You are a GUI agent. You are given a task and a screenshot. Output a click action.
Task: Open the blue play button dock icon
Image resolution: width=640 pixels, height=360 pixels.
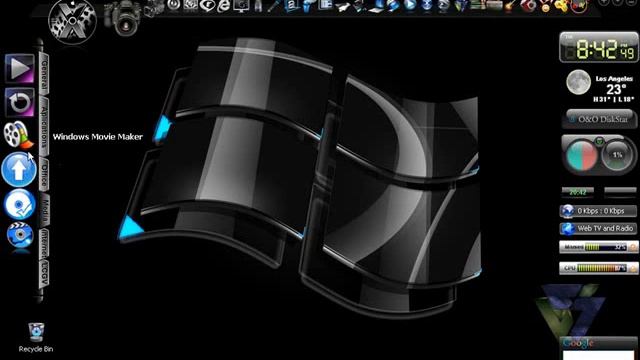[409, 5]
